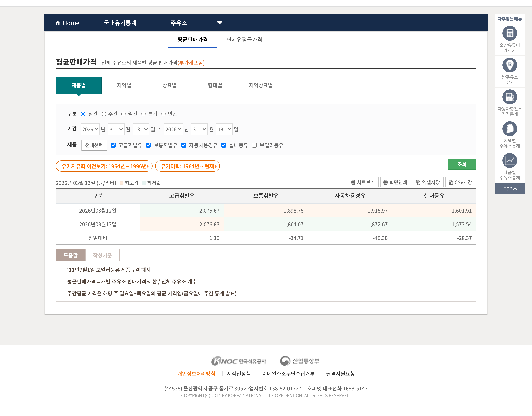The image size is (532, 416).
Task: Click the 최고값 legend color swatch
Action: (x=121, y=183)
